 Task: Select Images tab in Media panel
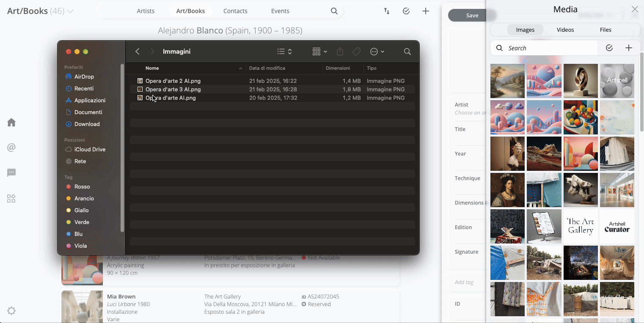tap(525, 30)
